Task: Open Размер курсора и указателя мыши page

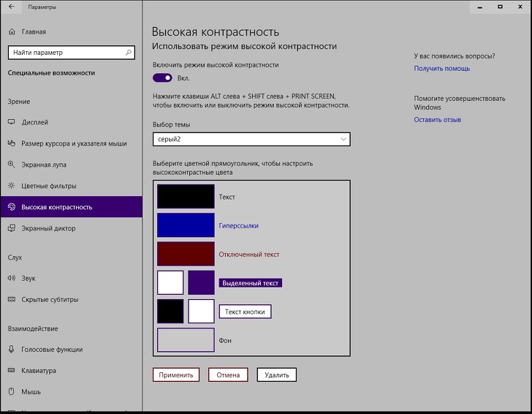Action: click(x=74, y=143)
